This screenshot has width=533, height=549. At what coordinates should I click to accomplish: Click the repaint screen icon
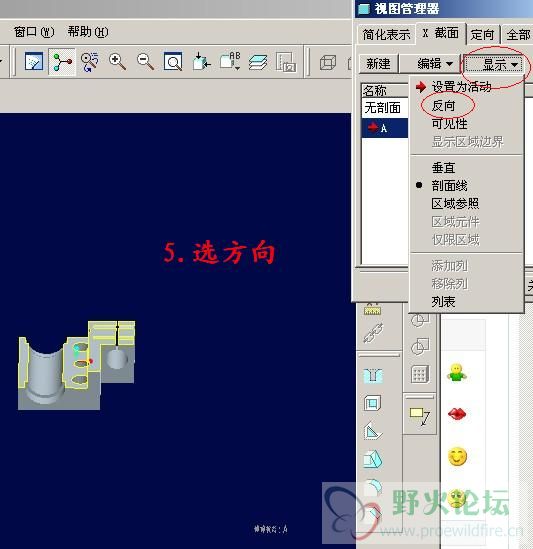(x=34, y=62)
